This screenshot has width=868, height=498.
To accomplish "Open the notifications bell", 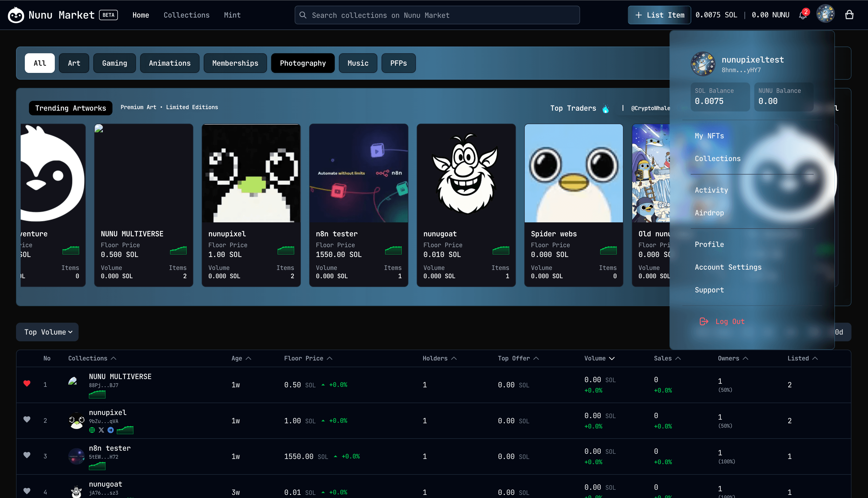I will tap(802, 15).
